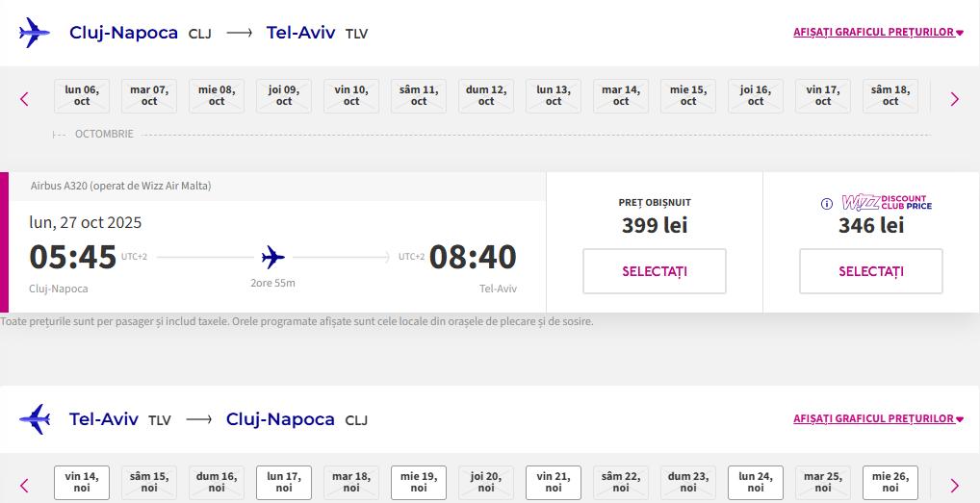Select return date lun 17, noi

click(x=284, y=482)
